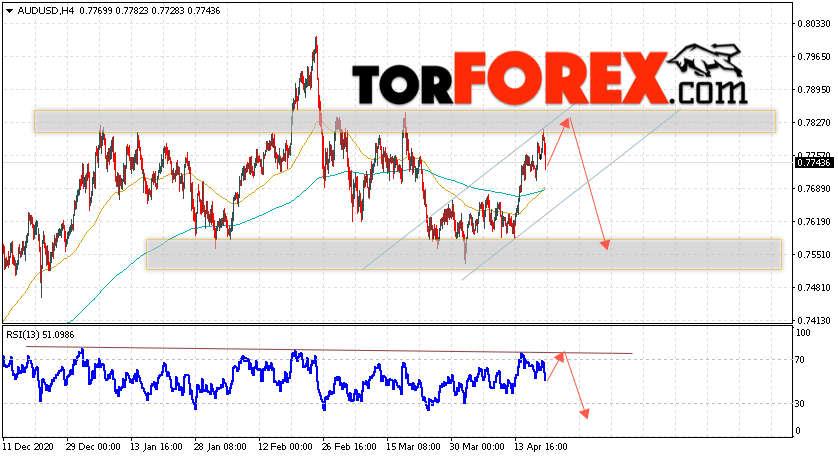
Task: Select price level 0.80330 on the scale
Action: 814,24
